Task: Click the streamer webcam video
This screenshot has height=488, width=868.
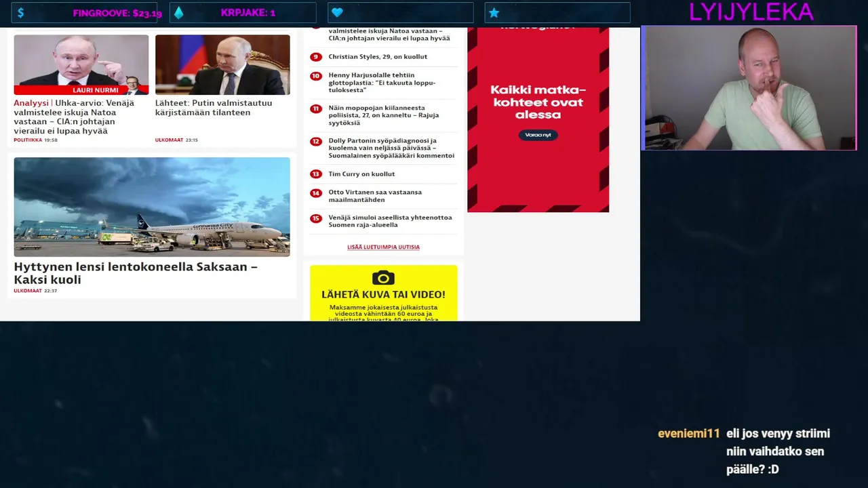Action: pos(749,88)
